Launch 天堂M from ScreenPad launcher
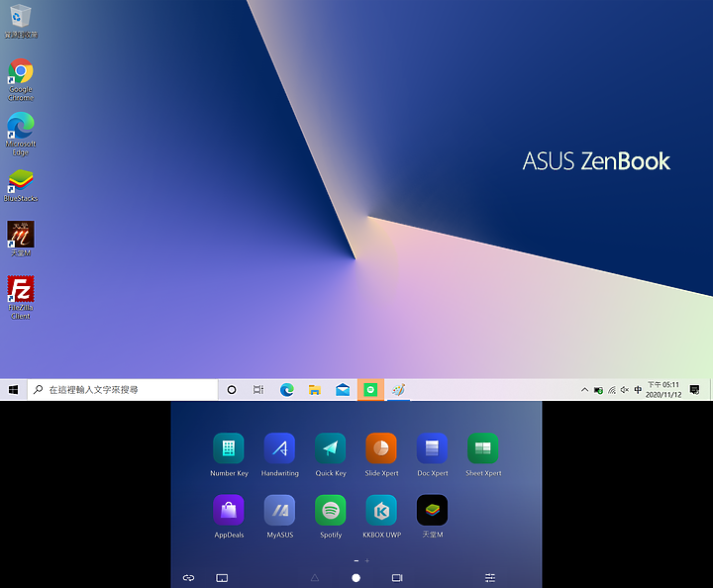Screen dimensions: 713x588 click(433, 516)
